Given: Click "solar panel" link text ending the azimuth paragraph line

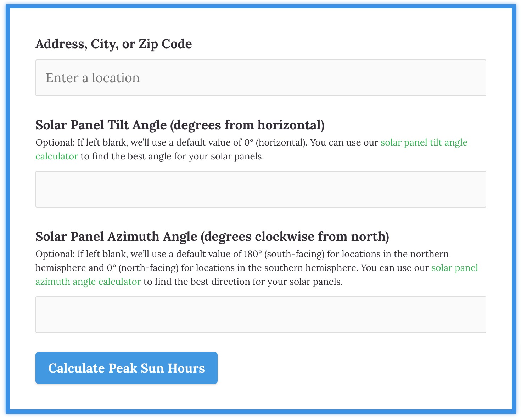Looking at the screenshot, I should tap(454, 268).
